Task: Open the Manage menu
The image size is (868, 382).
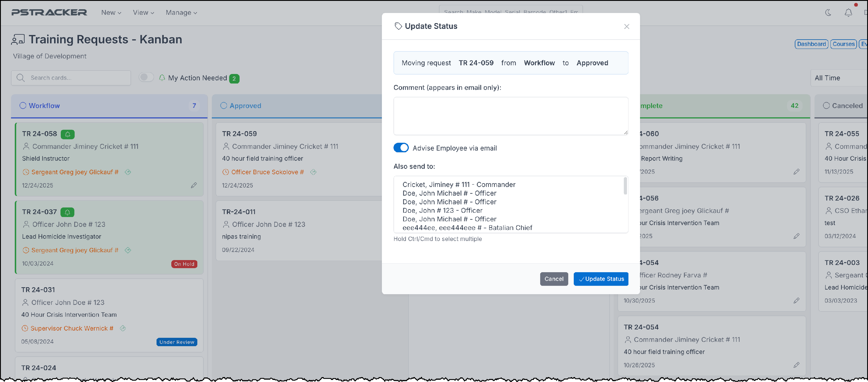Action: point(181,12)
